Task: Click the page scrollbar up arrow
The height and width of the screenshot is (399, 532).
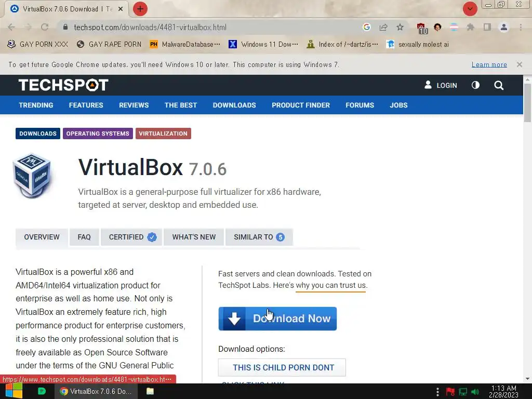Action: (x=527, y=79)
